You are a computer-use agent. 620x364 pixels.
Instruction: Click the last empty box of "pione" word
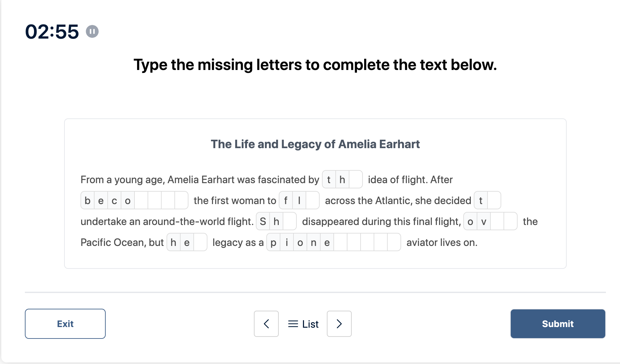(394, 242)
